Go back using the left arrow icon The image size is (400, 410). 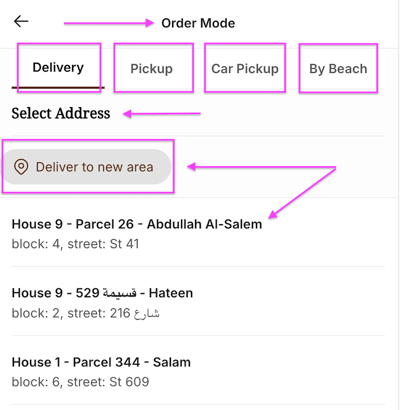tap(21, 22)
